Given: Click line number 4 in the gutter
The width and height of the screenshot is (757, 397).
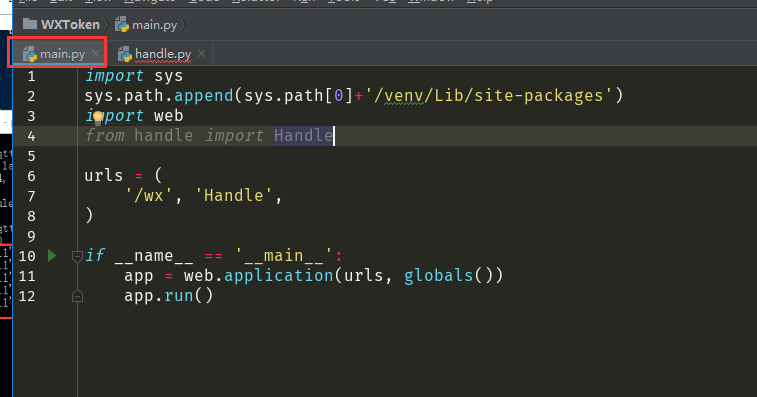Looking at the screenshot, I should pyautogui.click(x=31, y=136).
